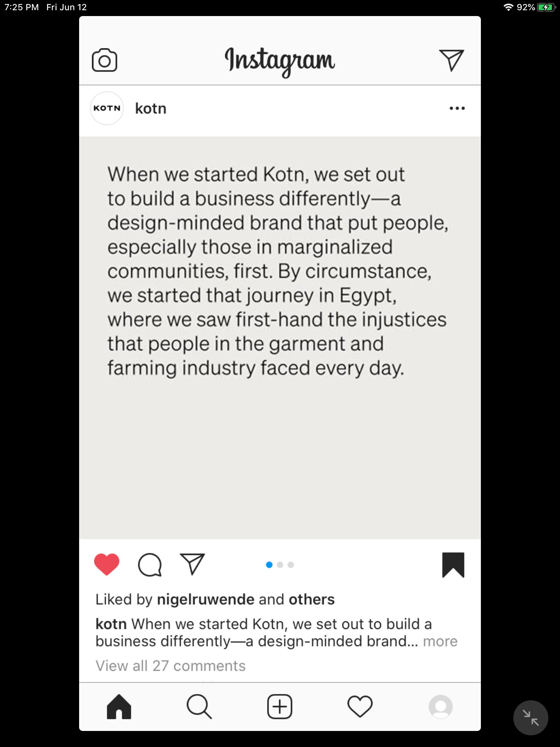Viewport: 560px width, 747px height.
Task: Open direct messages paper plane icon
Action: [x=451, y=60]
